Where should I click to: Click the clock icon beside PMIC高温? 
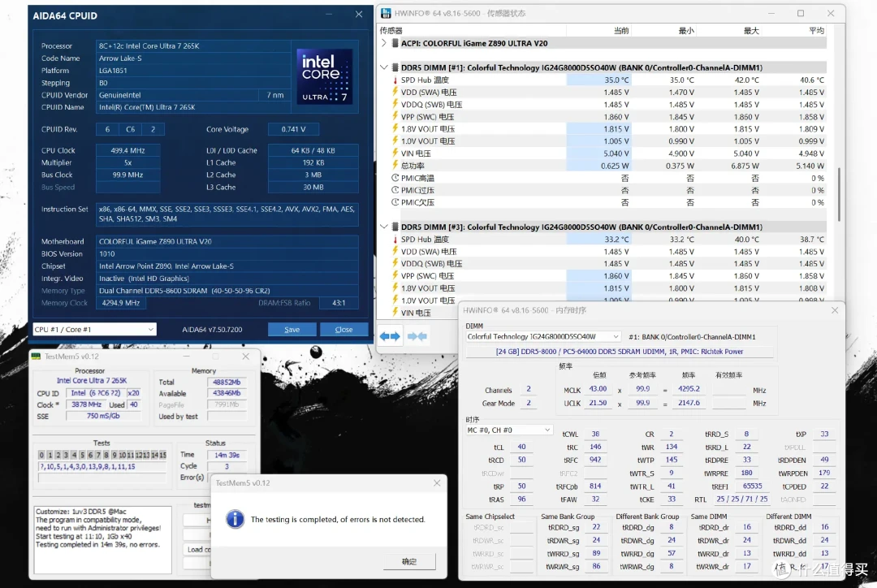click(x=395, y=178)
